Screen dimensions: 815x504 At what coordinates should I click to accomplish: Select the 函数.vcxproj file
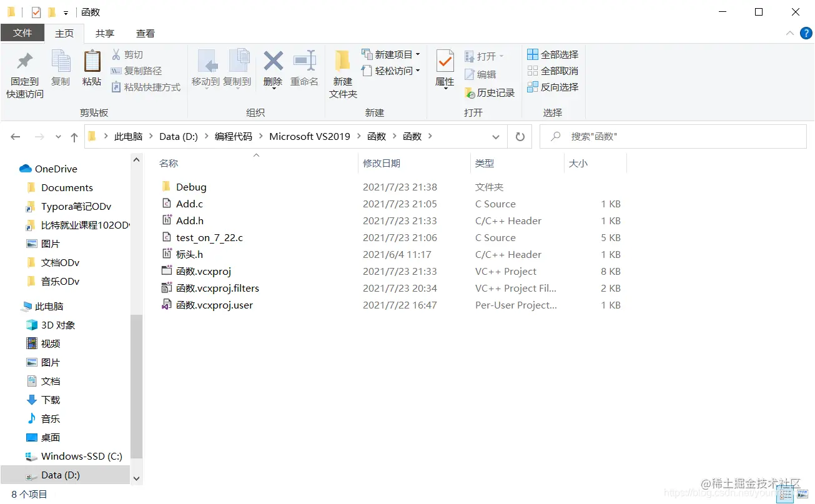[196, 272]
